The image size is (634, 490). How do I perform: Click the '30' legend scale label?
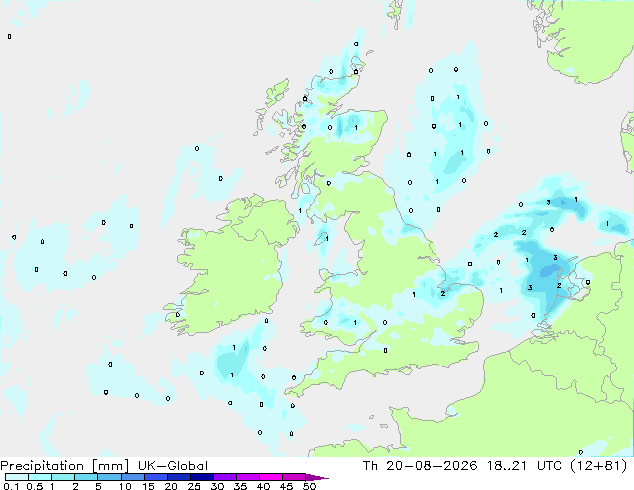click(217, 486)
